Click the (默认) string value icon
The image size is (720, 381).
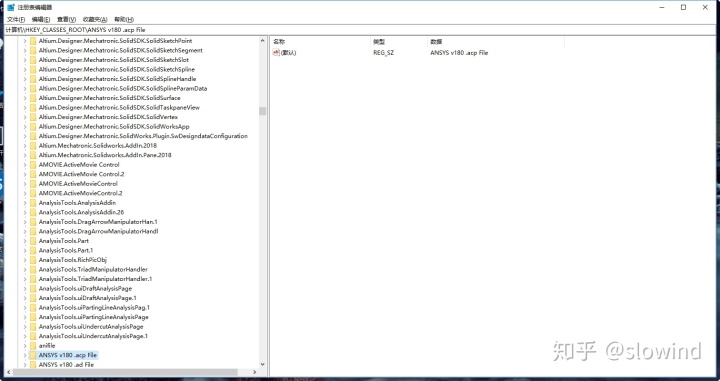coord(276,53)
